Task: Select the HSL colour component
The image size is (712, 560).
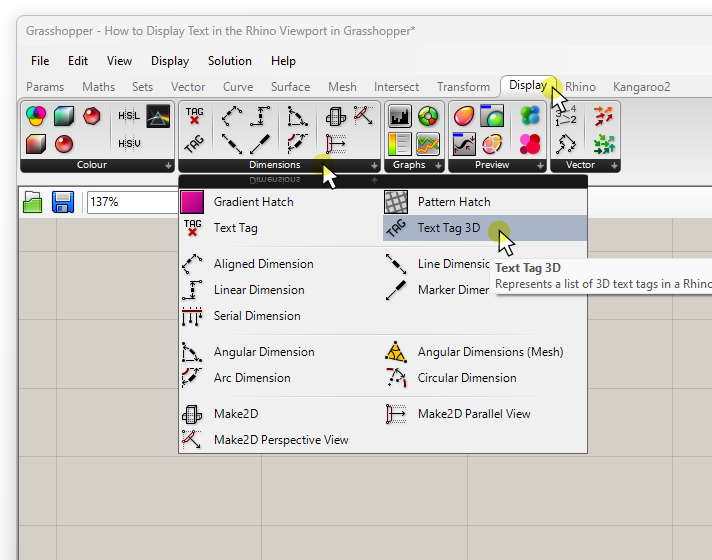Action: pyautogui.click(x=129, y=116)
